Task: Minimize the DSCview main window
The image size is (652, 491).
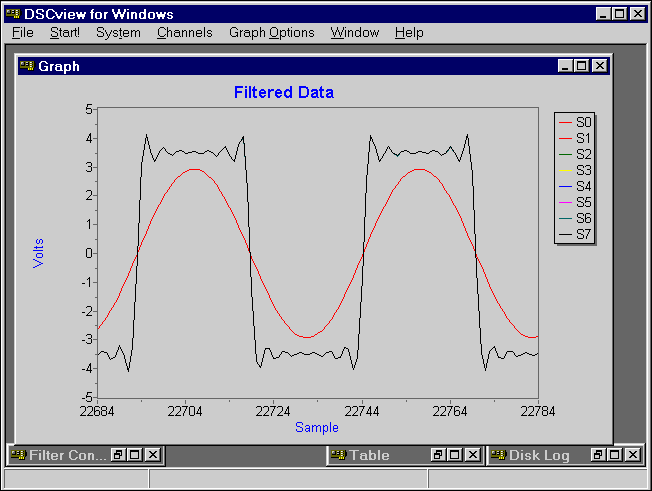Action: click(x=603, y=14)
